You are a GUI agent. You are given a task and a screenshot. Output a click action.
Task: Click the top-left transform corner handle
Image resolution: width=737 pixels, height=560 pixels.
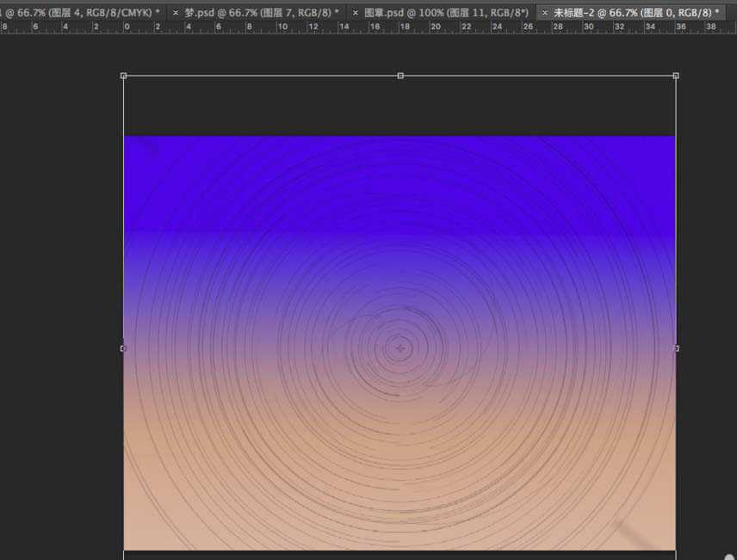coord(124,76)
